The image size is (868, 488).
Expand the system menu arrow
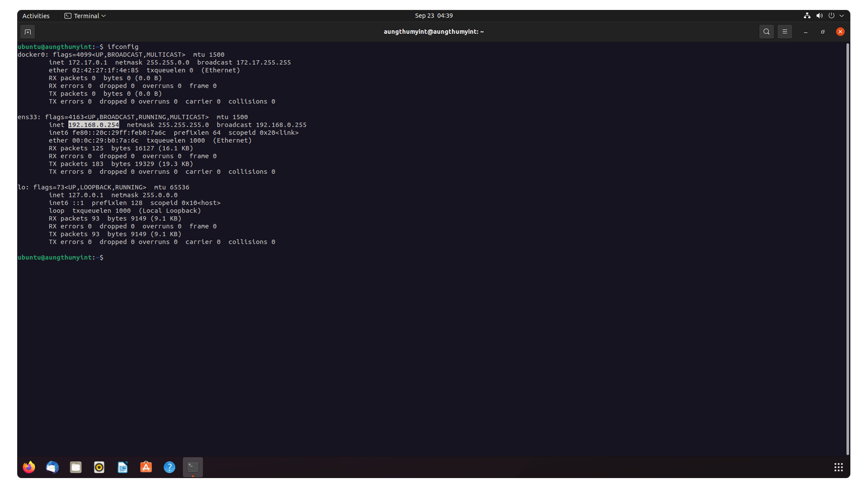(842, 16)
